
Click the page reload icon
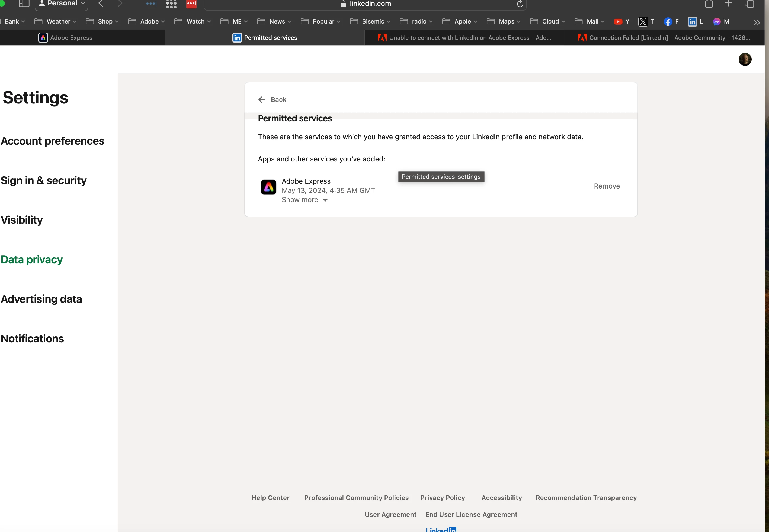click(520, 4)
